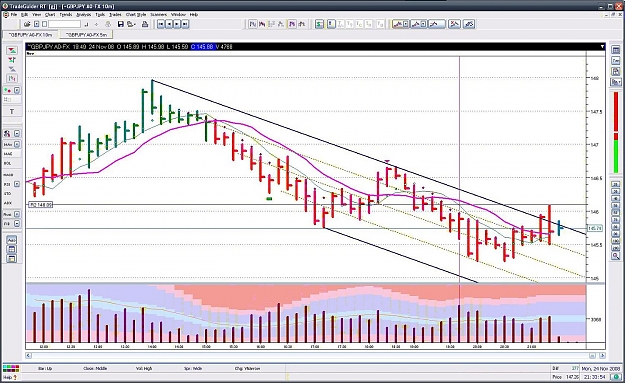Viewport: 625px width, 383px height.
Task: Jump to last bar playback button
Action: pos(185,24)
